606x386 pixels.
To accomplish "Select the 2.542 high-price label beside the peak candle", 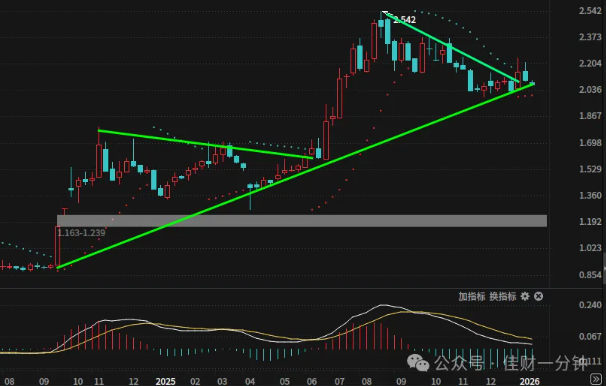I will [x=405, y=20].
